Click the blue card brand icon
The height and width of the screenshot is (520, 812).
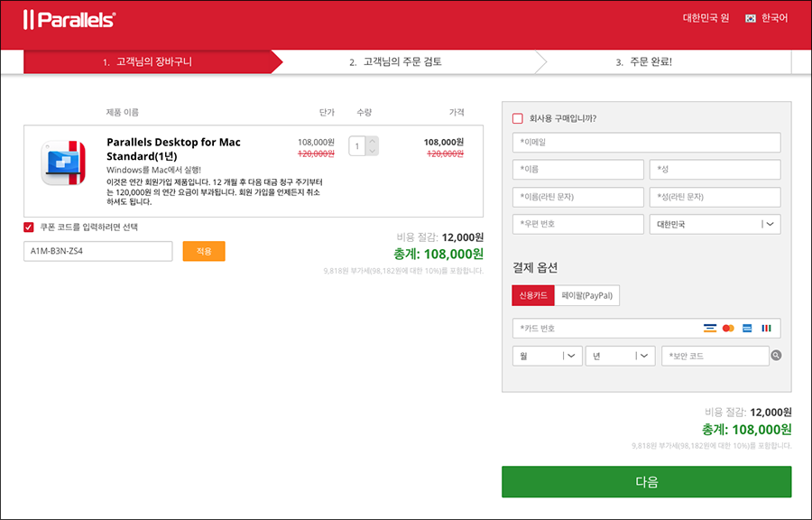pos(747,329)
